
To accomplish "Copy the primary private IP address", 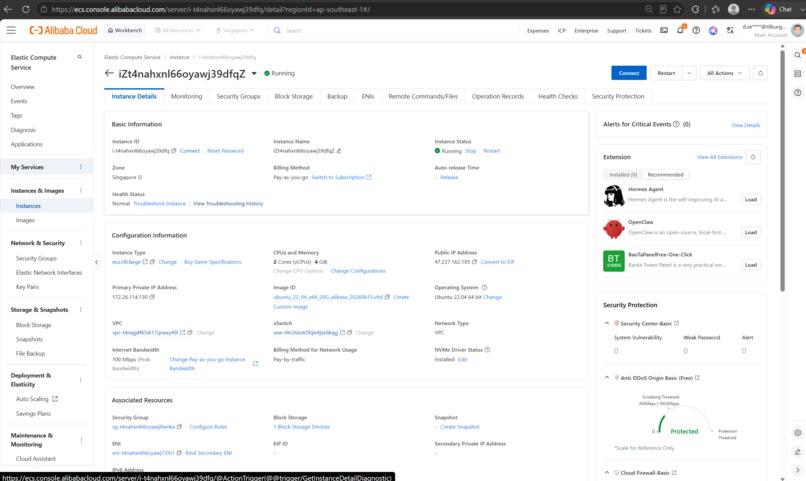I will 152,297.
